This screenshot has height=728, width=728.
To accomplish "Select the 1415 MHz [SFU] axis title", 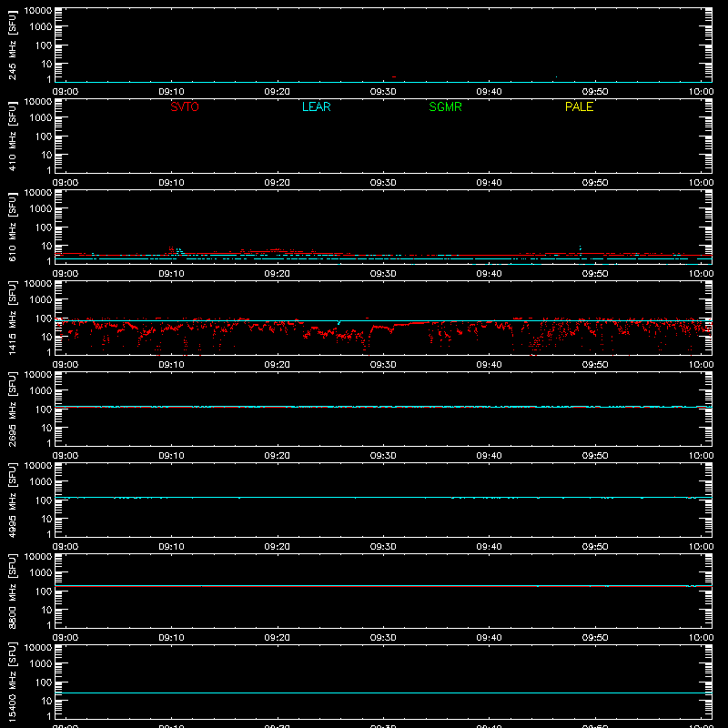I will click(12, 318).
